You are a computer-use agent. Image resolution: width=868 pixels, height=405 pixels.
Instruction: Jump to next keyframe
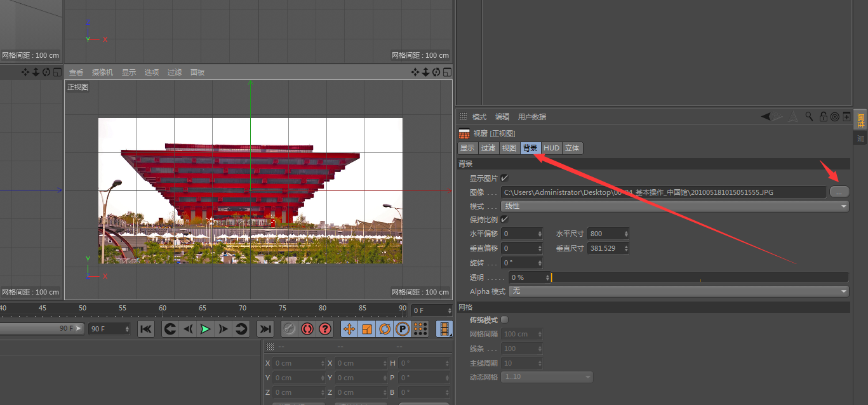click(241, 329)
